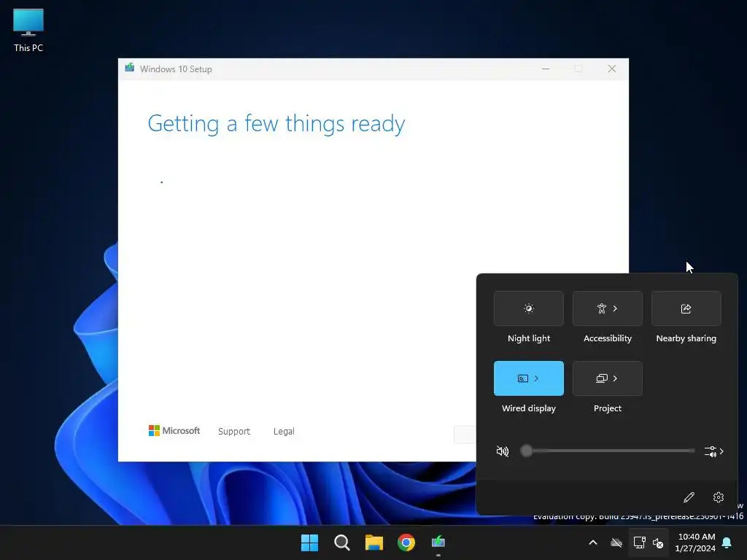
Task: Click the Wired display label
Action: [528, 408]
